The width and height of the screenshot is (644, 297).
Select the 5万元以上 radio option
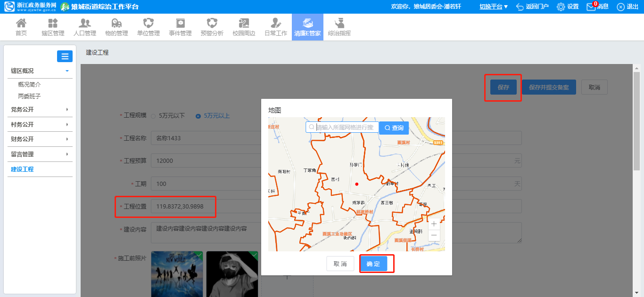point(198,116)
